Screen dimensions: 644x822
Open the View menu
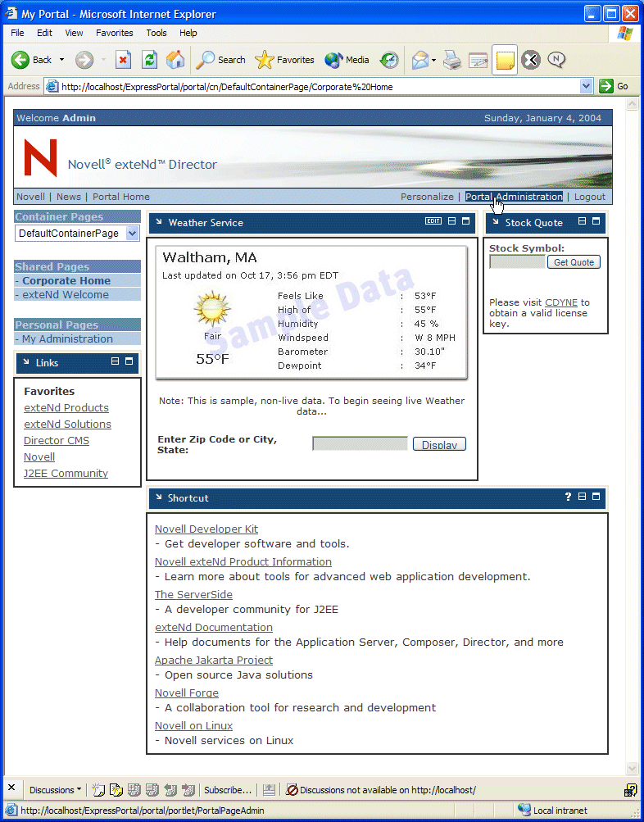click(74, 33)
